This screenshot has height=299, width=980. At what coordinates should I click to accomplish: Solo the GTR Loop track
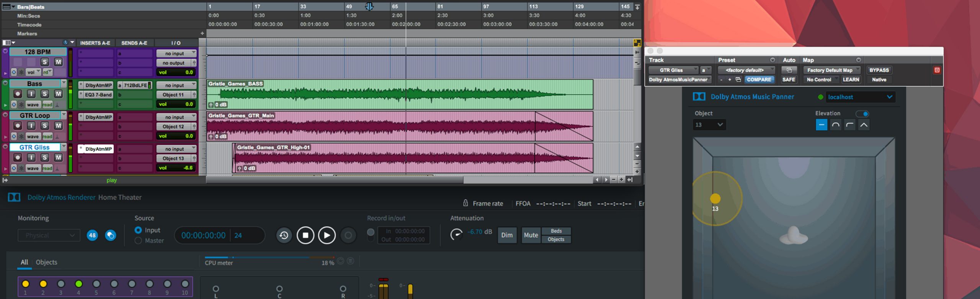coord(45,126)
